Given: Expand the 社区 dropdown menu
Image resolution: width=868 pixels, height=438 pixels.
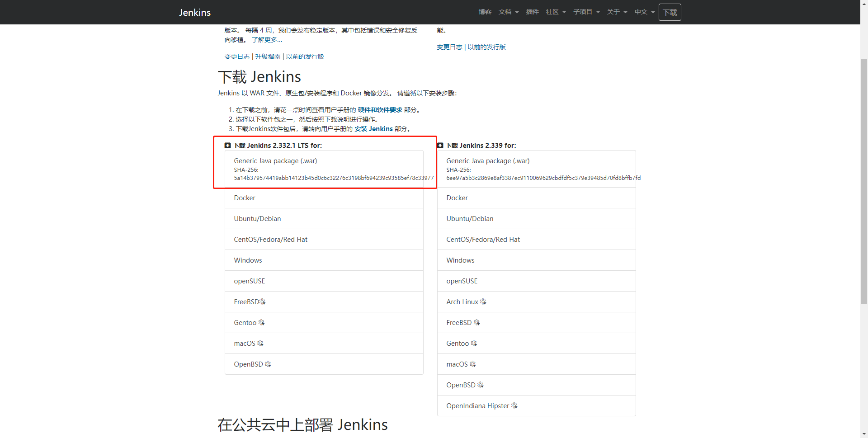Looking at the screenshot, I should click(556, 12).
